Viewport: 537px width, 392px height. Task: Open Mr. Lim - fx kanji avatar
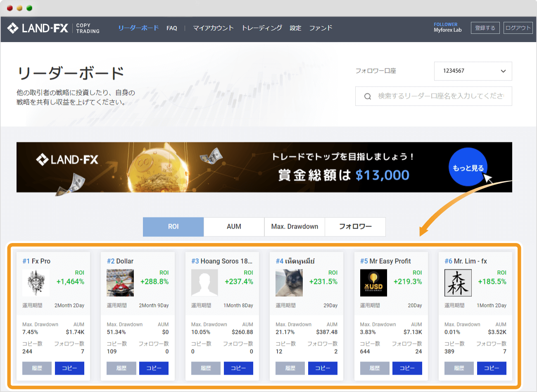tap(458, 283)
